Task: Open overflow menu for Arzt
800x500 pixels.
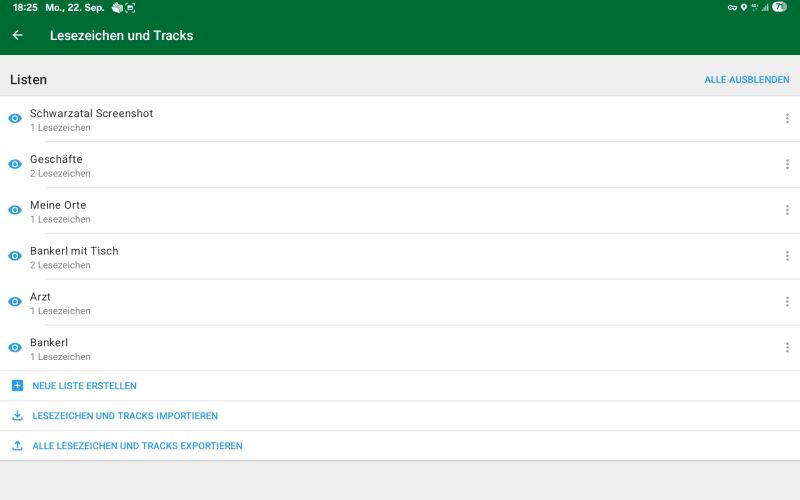Action: pos(787,302)
